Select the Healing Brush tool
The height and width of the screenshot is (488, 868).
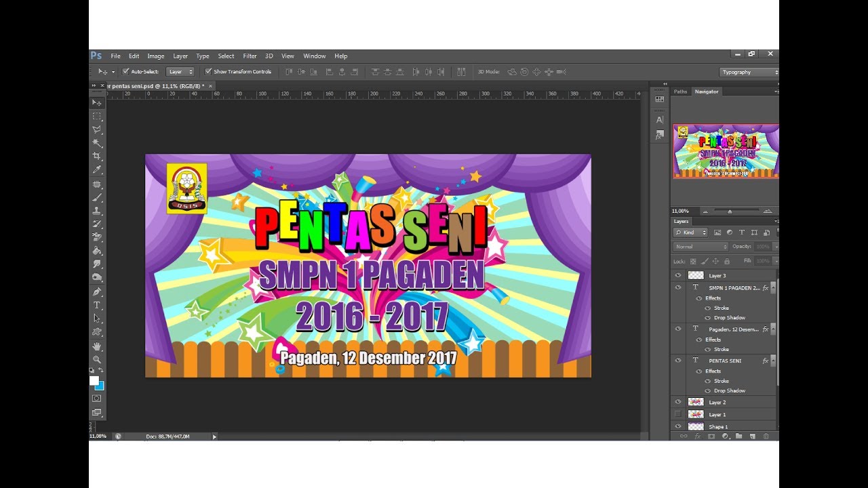[97, 184]
